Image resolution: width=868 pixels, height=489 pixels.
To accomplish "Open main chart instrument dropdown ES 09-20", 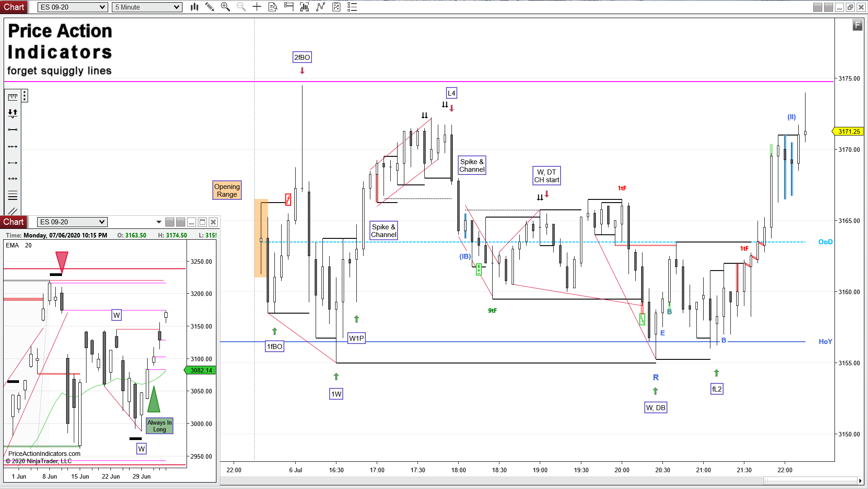I will pos(73,7).
